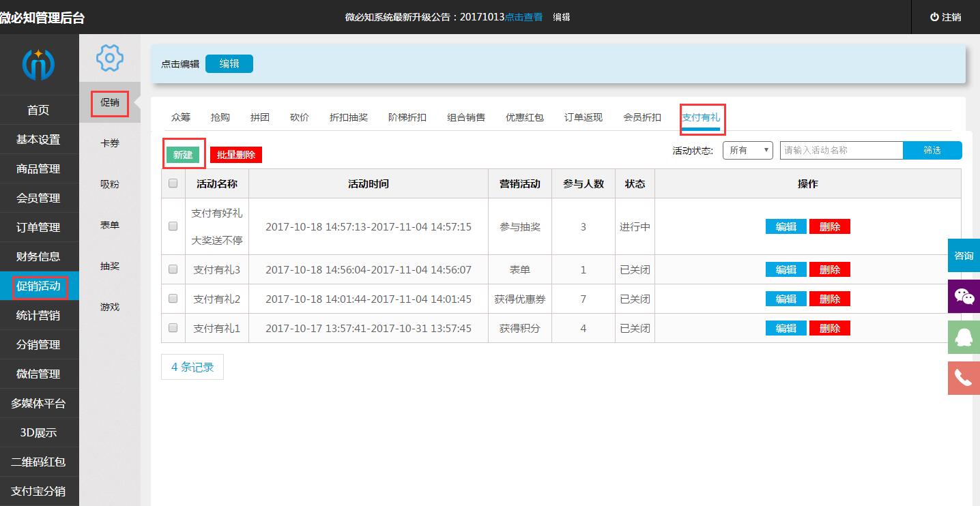The height and width of the screenshot is (506, 980).
Task: Click the gear settings icon
Action: (109, 58)
